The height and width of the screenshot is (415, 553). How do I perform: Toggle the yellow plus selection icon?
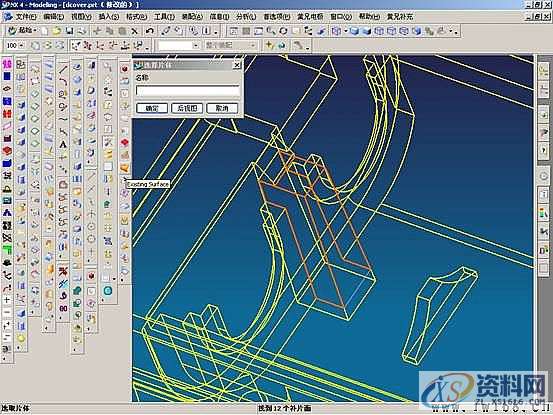pos(269,45)
